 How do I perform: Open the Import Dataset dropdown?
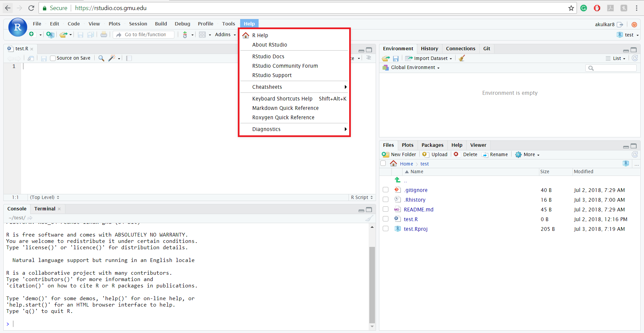429,58
